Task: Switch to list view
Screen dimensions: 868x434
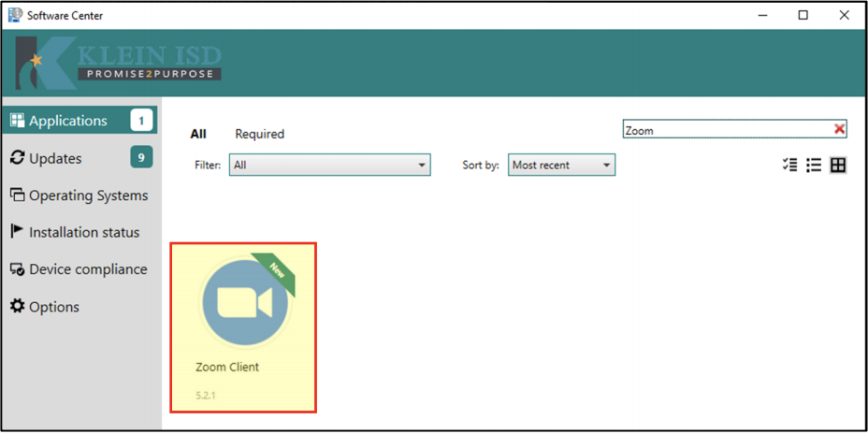Action: coord(814,165)
